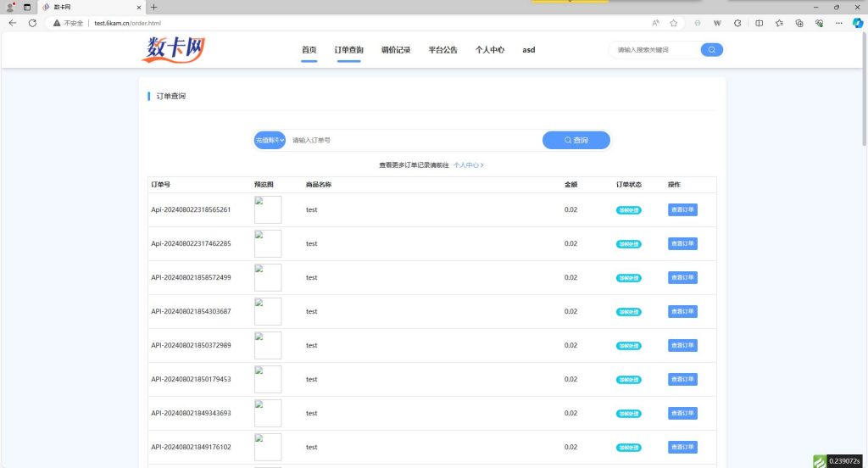
Task: View order API-202408021849343693
Action: click(682, 413)
